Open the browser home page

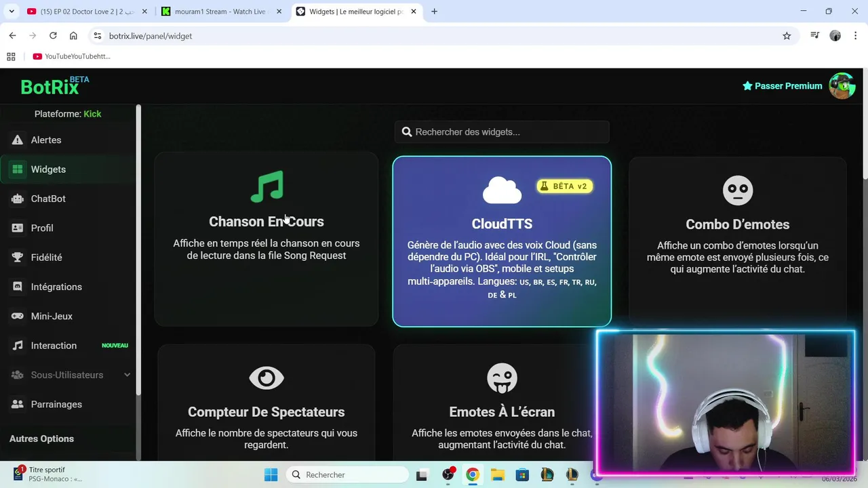pos(73,36)
